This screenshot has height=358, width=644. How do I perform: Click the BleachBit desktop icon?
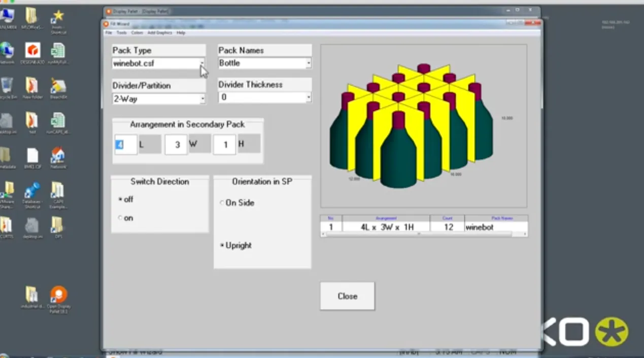click(58, 86)
